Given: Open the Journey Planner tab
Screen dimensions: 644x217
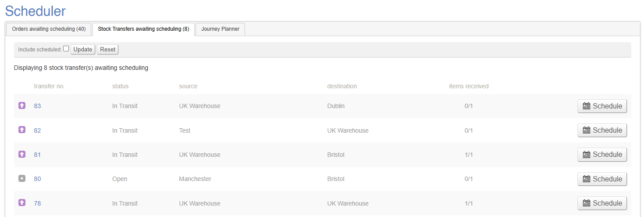Looking at the screenshot, I should pos(220,29).
